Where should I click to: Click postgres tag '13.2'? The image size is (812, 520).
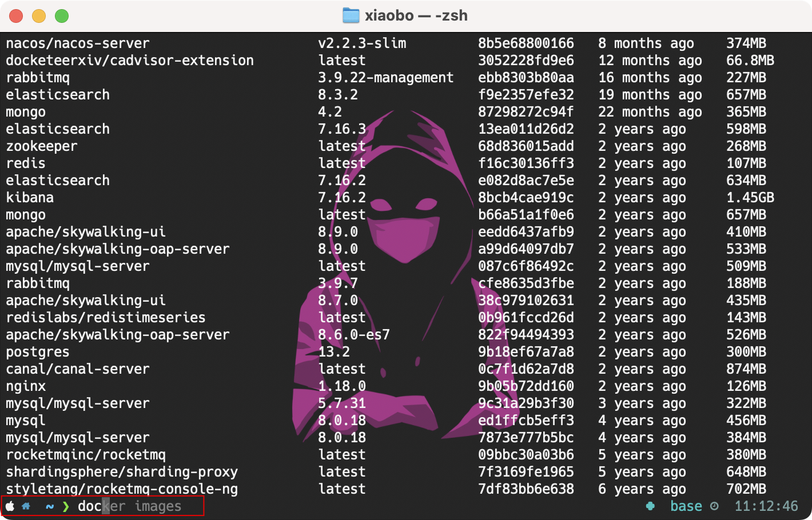334,352
